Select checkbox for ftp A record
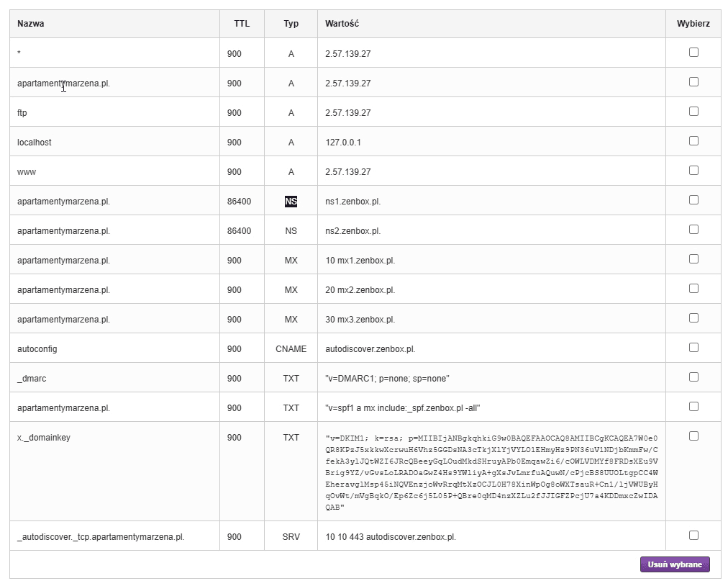This screenshot has height=586, width=728. (693, 112)
